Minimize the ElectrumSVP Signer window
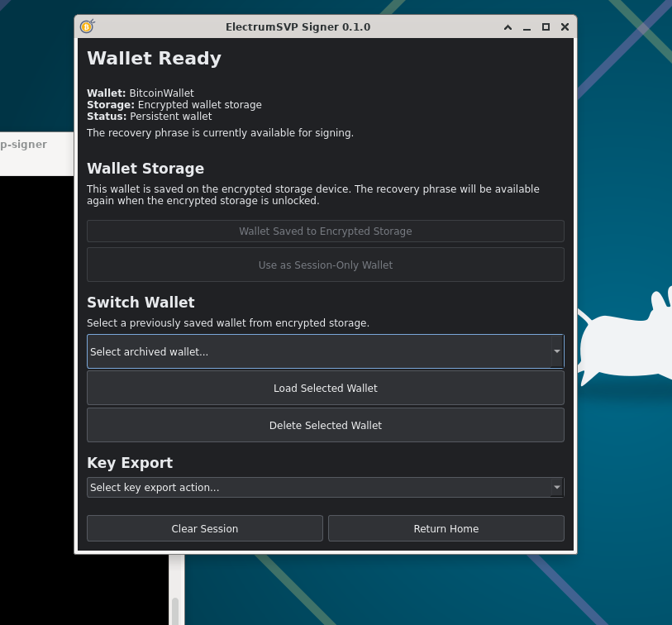 click(527, 27)
